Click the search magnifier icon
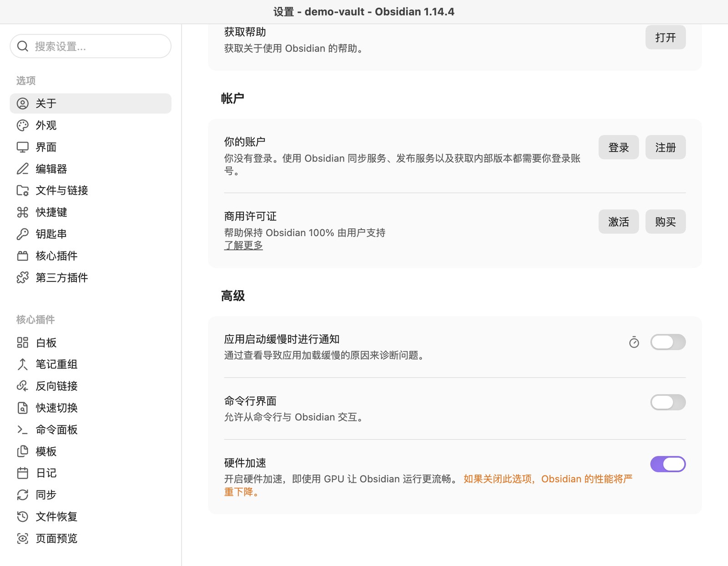The height and width of the screenshot is (566, 728). point(23,46)
